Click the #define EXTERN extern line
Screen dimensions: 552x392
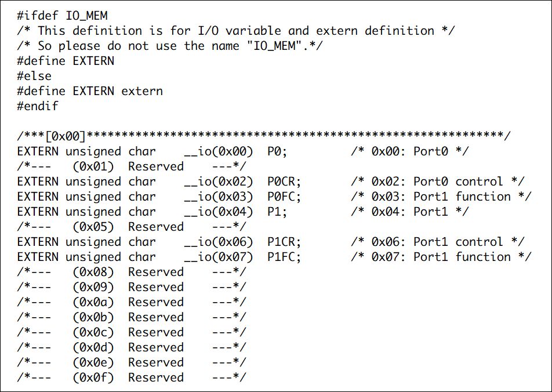(90, 91)
